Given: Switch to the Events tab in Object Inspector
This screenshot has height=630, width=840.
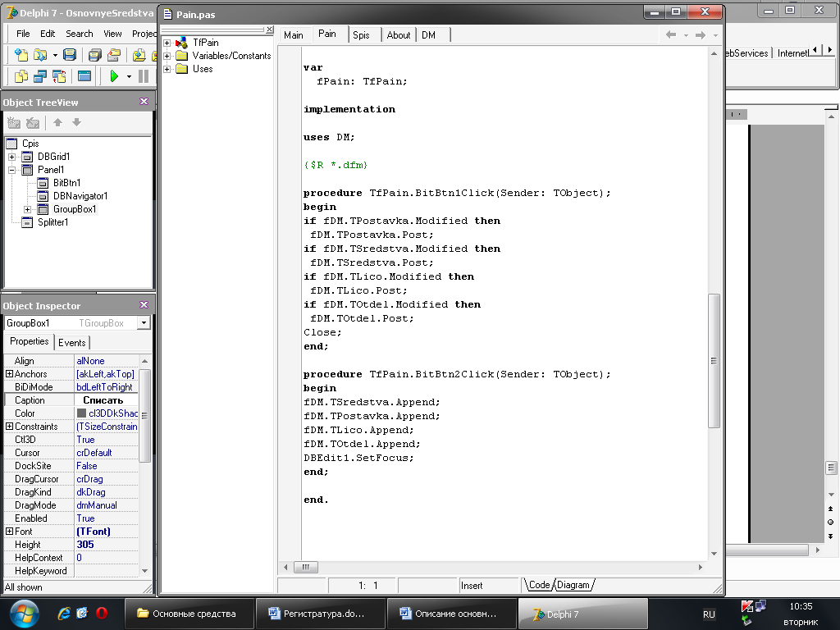Looking at the screenshot, I should coord(72,343).
